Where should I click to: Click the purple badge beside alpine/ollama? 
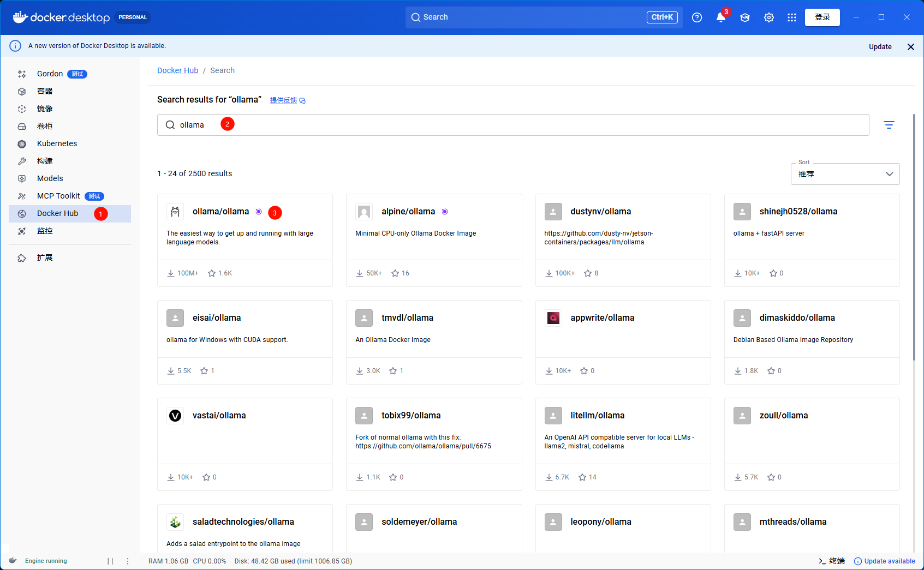pos(445,212)
